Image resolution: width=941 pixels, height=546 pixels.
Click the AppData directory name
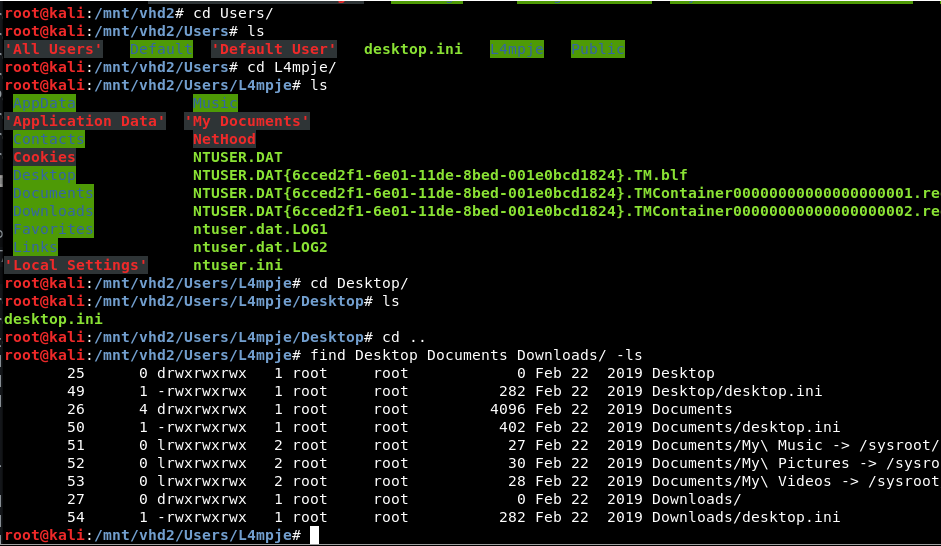[44, 103]
